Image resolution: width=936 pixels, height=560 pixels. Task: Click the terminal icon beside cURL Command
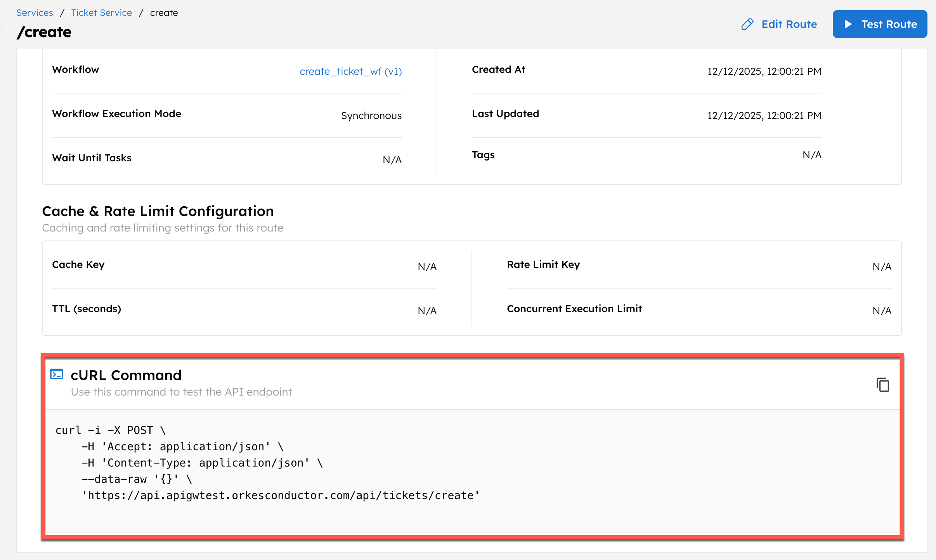tap(57, 374)
